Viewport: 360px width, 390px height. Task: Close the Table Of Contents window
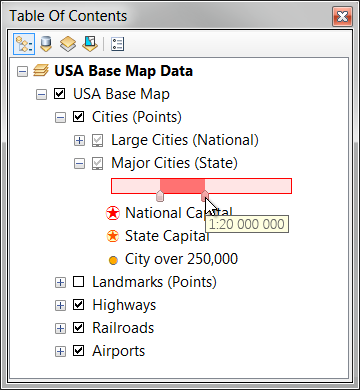pyautogui.click(x=342, y=16)
